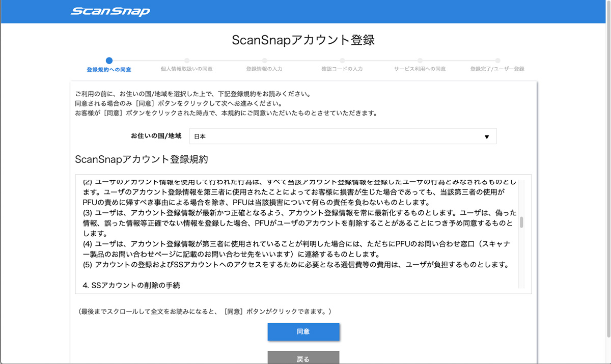
Task: Click the instruction line ご利用の前に、お住いの国/地域を選択
Action: [x=192, y=94]
